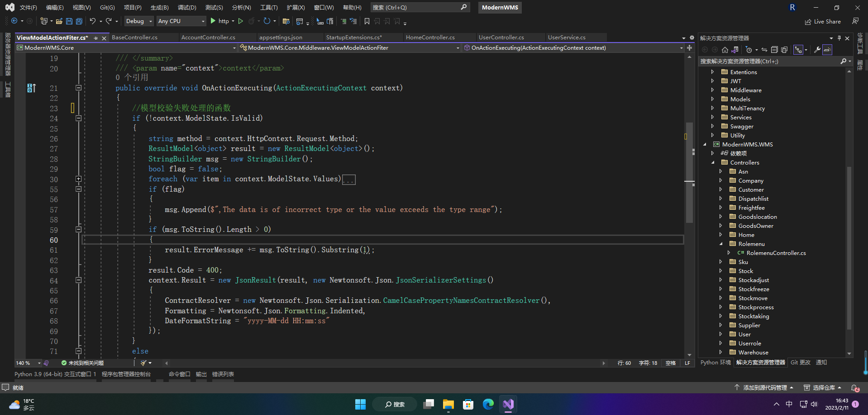Undo the last edit with the Undo icon
The image size is (868, 415).
(x=93, y=21)
